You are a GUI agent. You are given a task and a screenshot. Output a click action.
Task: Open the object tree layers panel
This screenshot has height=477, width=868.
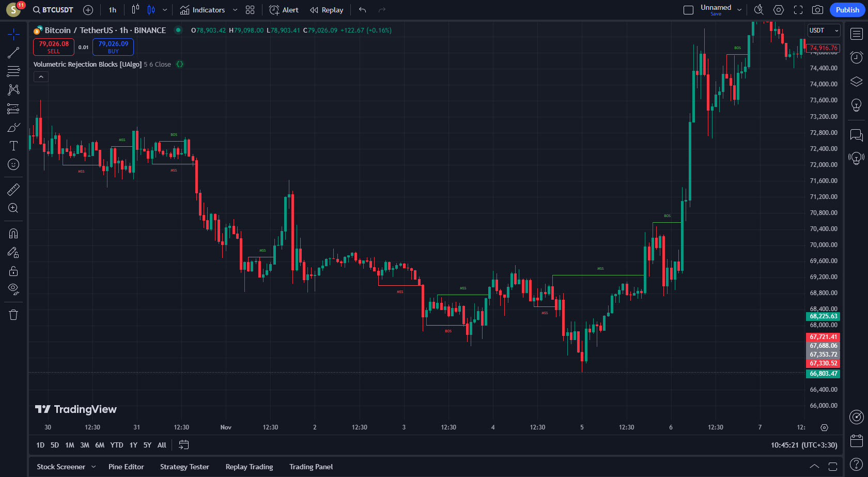(x=857, y=81)
